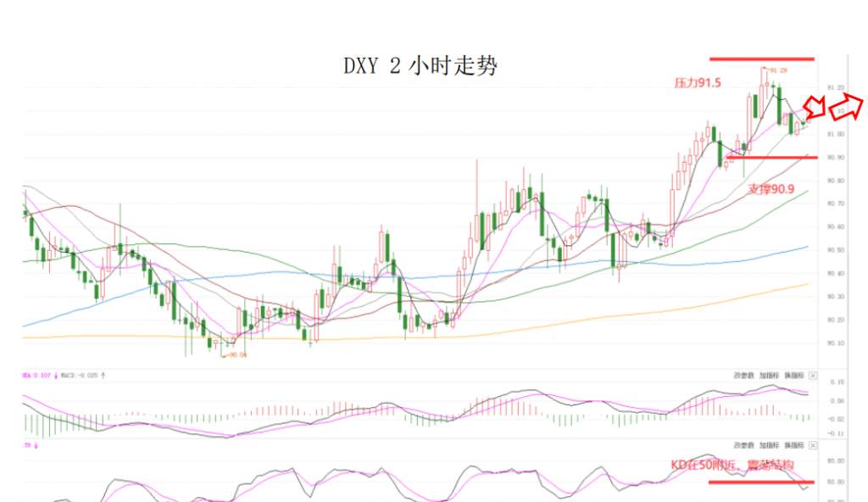Image resolution: width=868 pixels, height=502 pixels.
Task: Close the KD indicator panel
Action: tap(813, 445)
